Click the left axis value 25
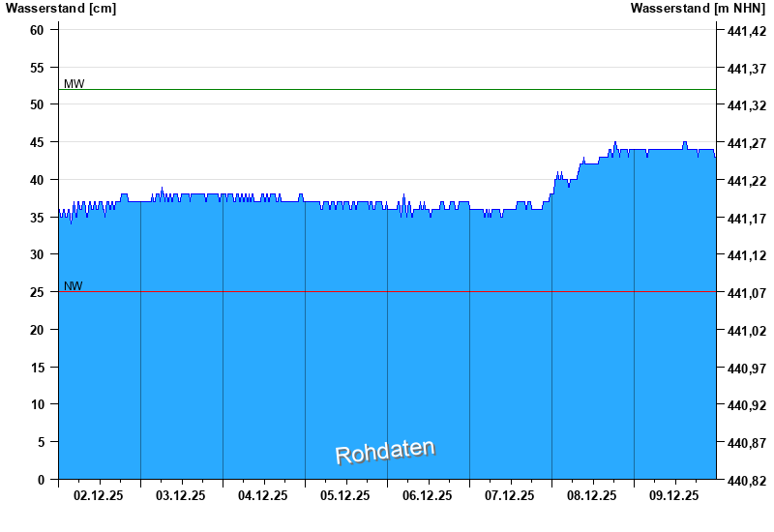 pyautogui.click(x=37, y=293)
